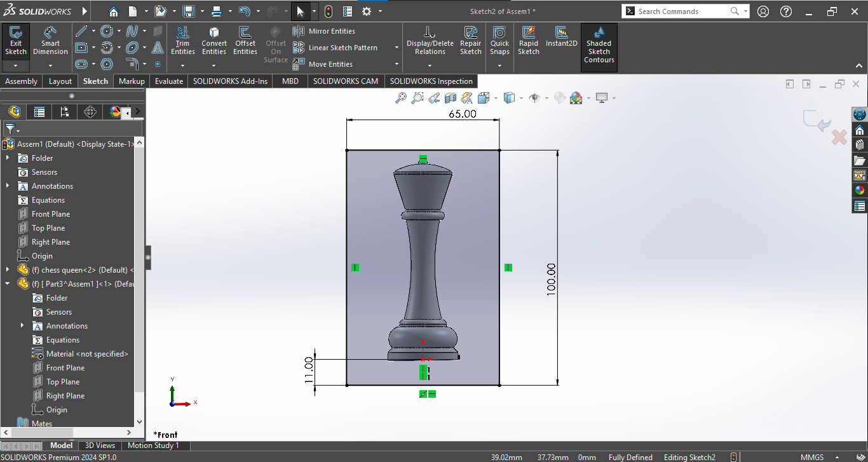This screenshot has height=462, width=868.
Task: Select the Spline sketch tool
Action: [132, 31]
